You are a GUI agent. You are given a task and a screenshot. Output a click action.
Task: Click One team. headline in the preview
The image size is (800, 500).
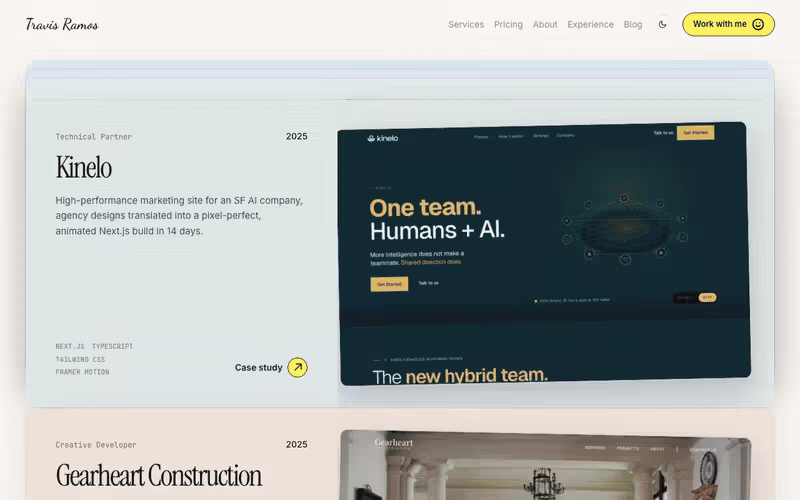[425, 208]
